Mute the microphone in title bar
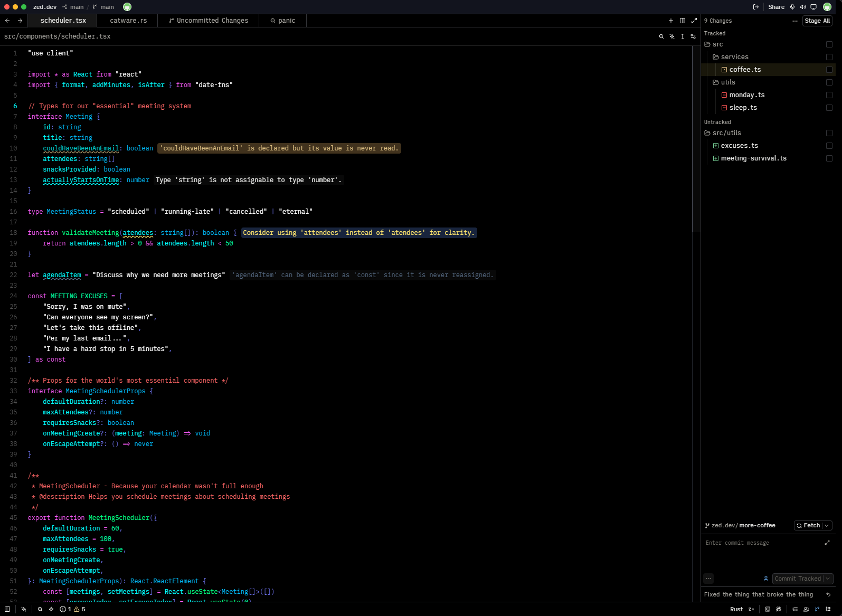The image size is (842, 616). tap(792, 7)
